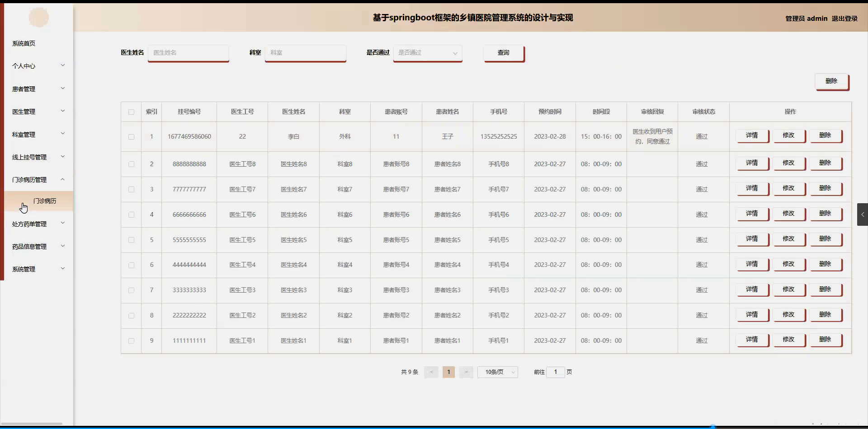The image size is (868, 429).
Task: Click 修改 for row 7777777777
Action: [789, 188]
